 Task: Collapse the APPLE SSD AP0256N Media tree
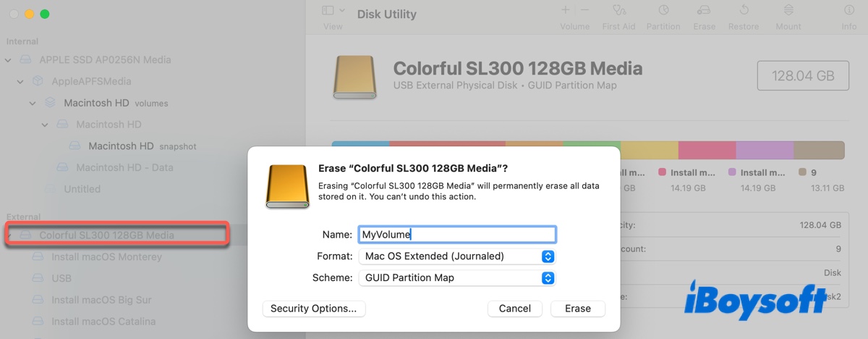coord(8,60)
